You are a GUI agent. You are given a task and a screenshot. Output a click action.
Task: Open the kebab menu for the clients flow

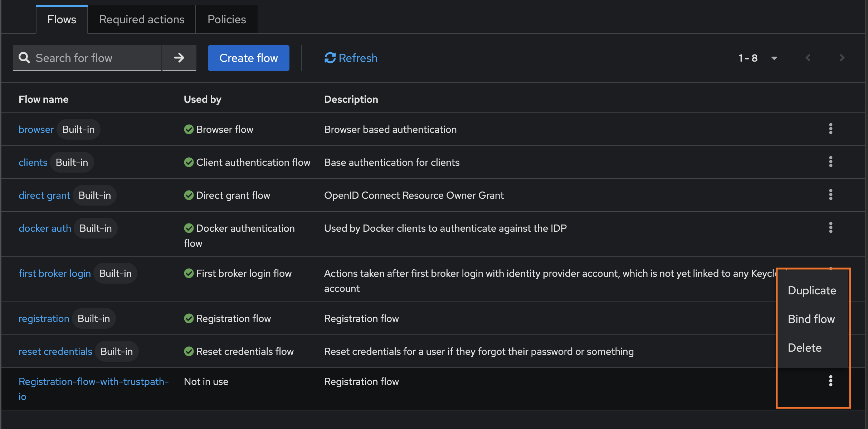pyautogui.click(x=830, y=162)
